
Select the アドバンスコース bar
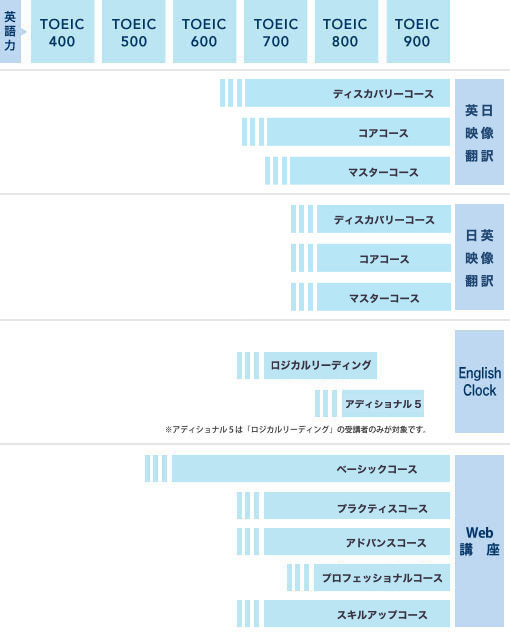[x=357, y=542]
